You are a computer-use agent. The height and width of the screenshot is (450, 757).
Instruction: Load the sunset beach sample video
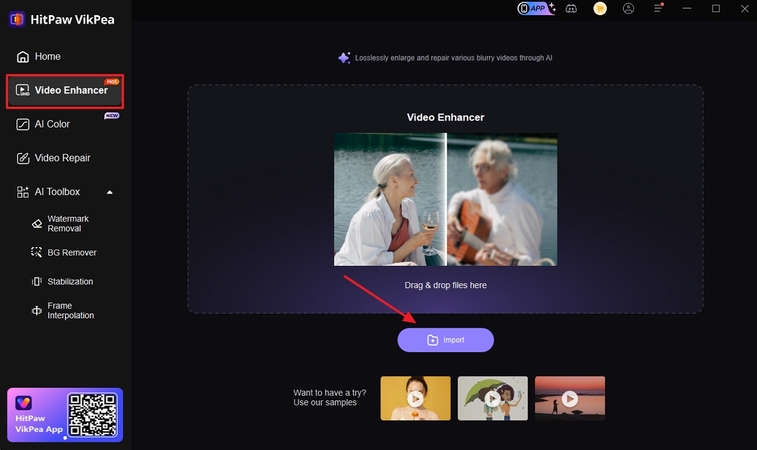(x=570, y=398)
